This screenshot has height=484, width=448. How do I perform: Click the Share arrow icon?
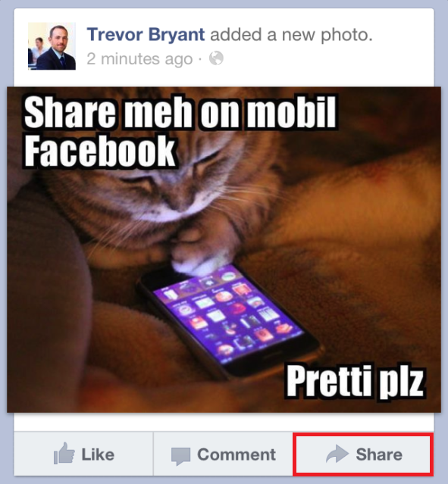[337, 454]
